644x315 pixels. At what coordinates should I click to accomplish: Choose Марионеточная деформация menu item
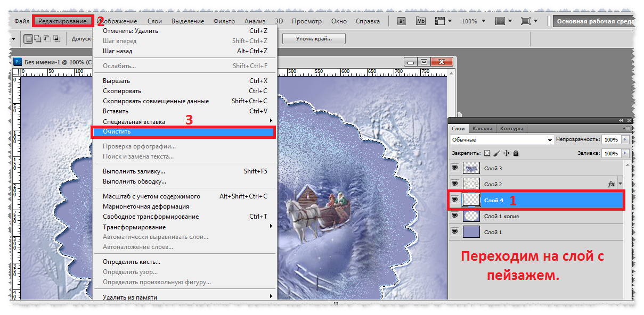coord(185,206)
